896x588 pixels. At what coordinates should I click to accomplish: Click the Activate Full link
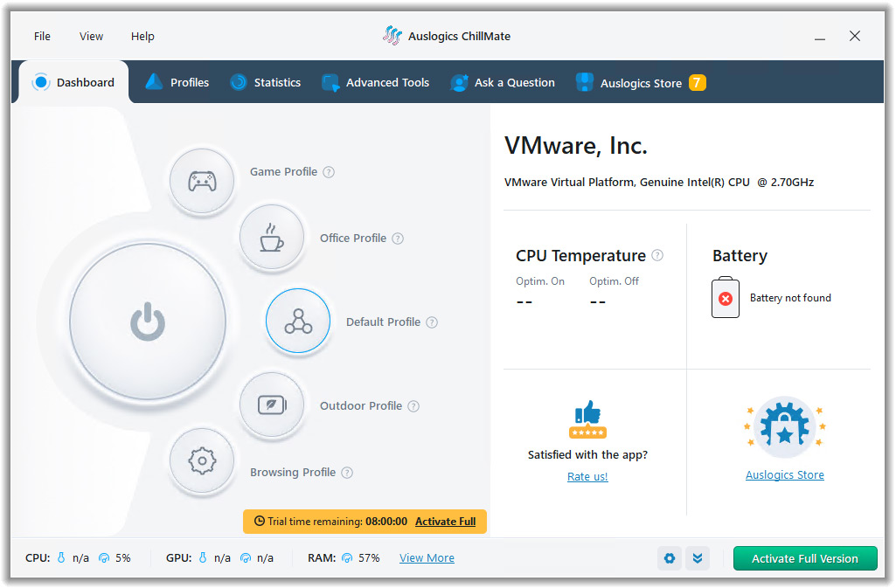445,522
